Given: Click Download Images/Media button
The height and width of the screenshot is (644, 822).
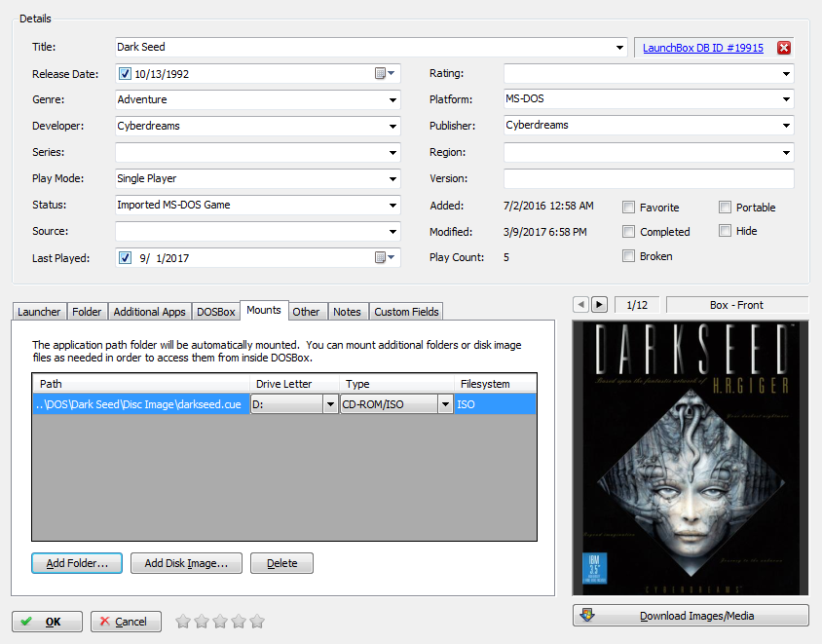Looking at the screenshot, I should pos(691,615).
